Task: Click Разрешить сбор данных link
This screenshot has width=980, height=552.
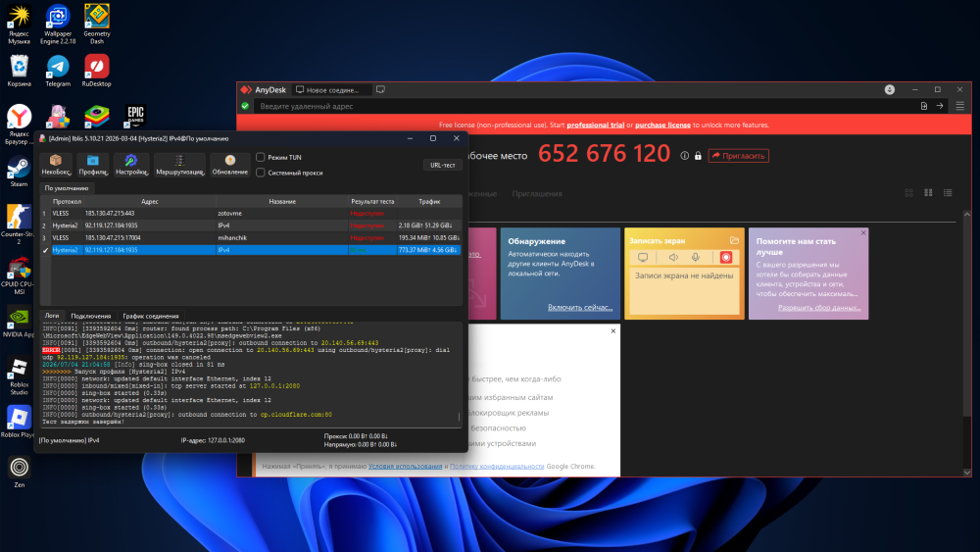Action: pos(819,308)
